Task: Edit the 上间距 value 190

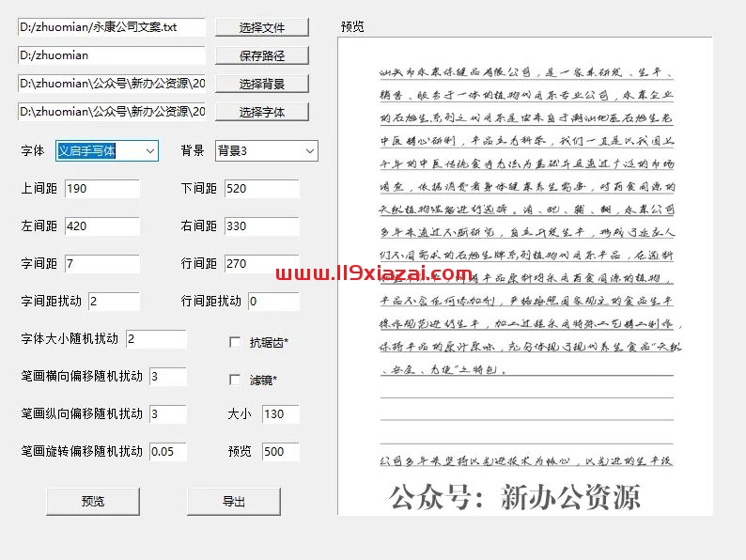Action: pos(102,189)
